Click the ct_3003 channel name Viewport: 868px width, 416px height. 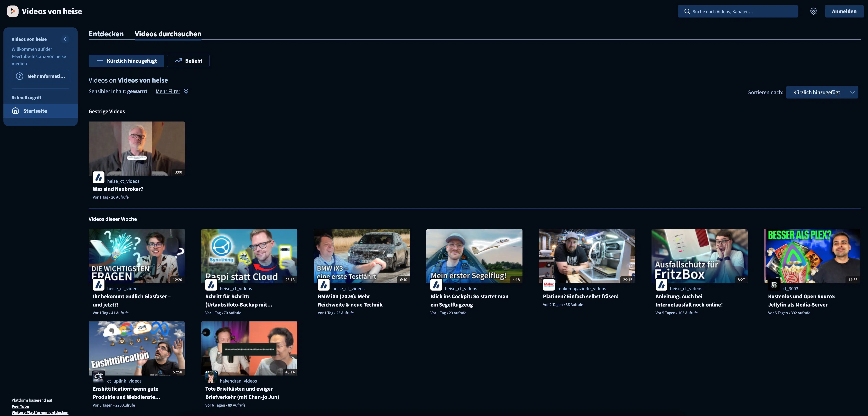790,288
